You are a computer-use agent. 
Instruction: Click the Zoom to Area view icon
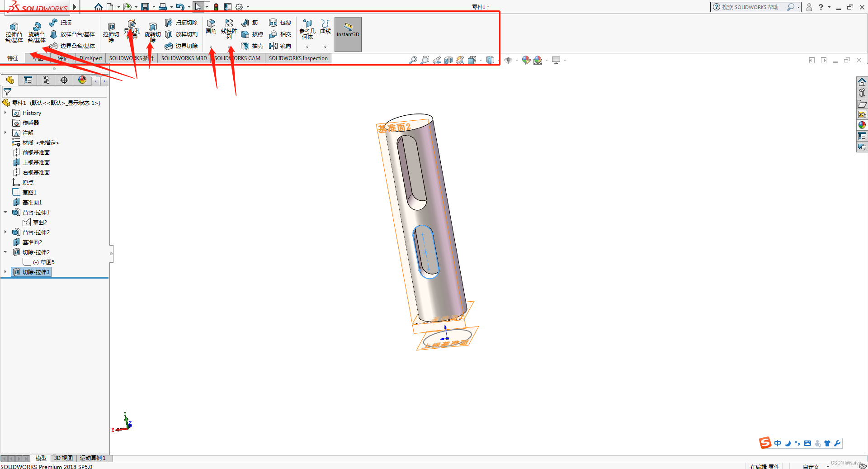pos(425,60)
